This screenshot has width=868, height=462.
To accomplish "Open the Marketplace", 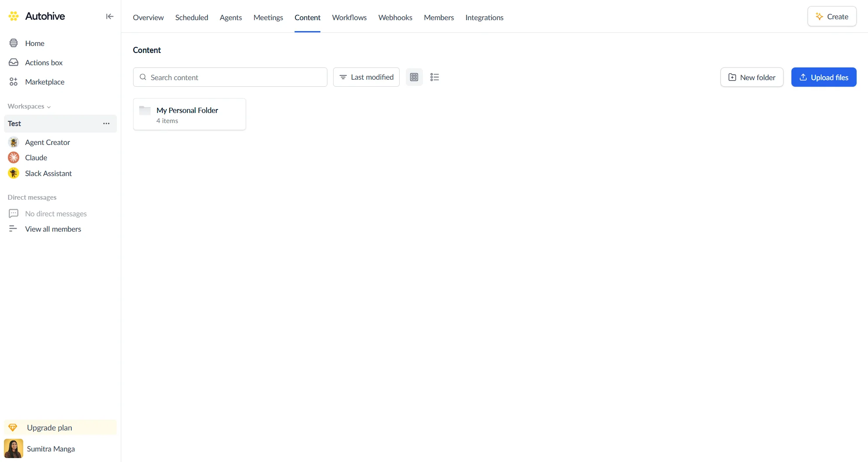I will click(x=44, y=81).
